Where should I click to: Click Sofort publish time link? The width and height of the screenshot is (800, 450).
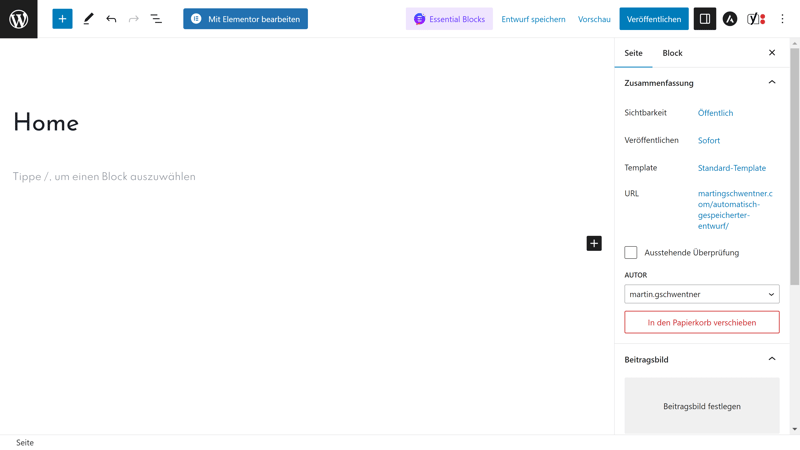[709, 140]
